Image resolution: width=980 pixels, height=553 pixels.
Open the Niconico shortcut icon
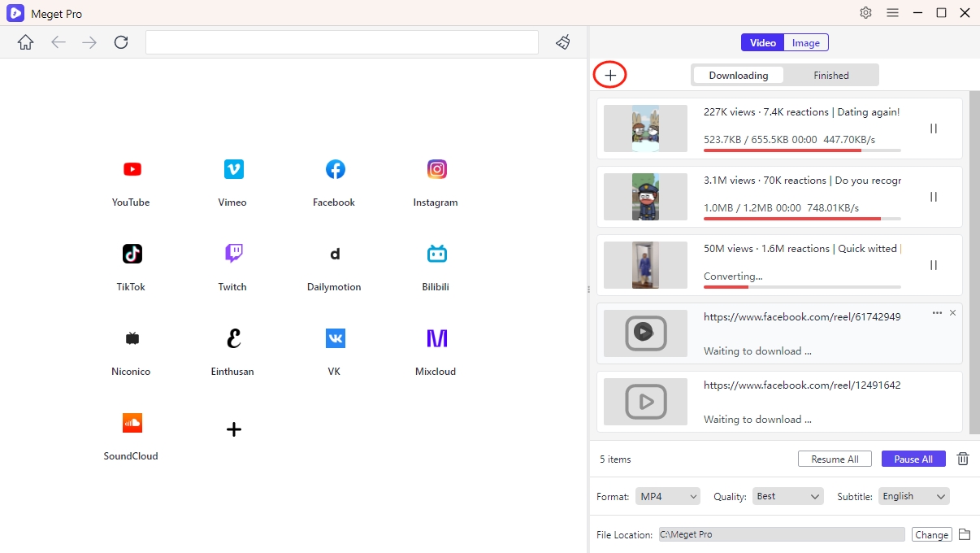coord(132,338)
